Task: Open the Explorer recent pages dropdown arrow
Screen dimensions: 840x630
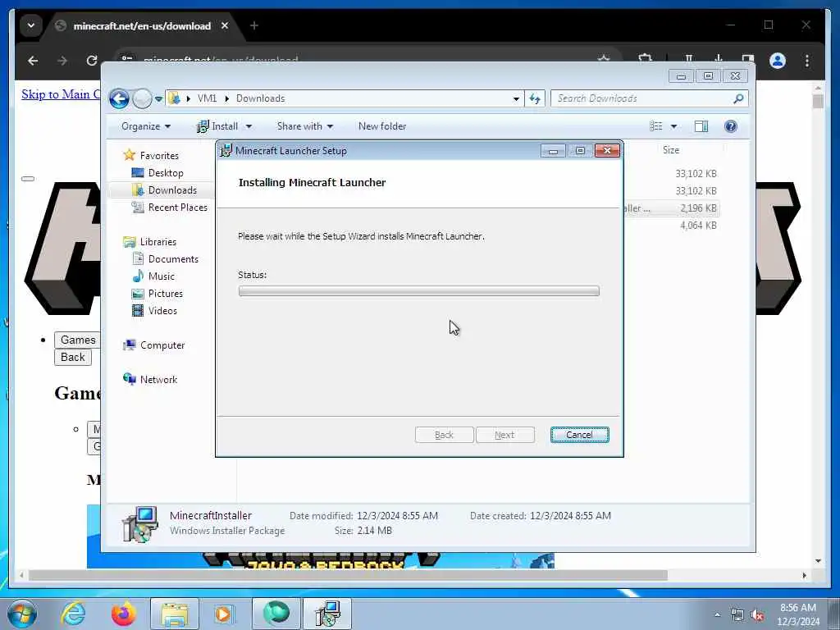Action: (x=158, y=99)
